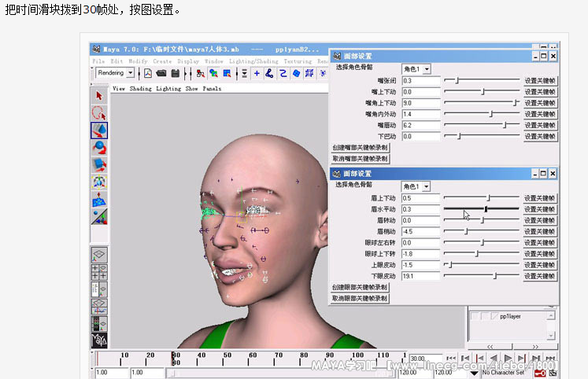Click the Play forwards button
Screen dimensions: 588x379
(508, 359)
